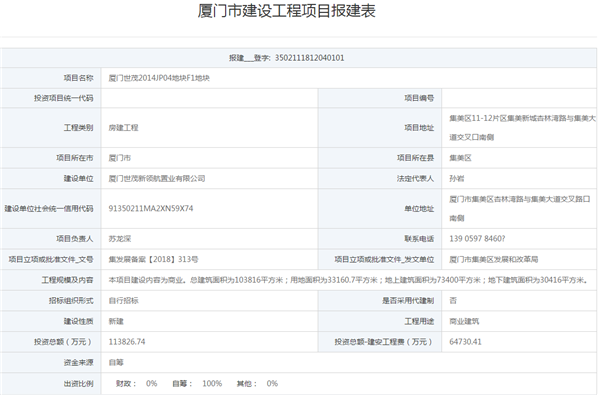Click the project address starting with 集美区11-12片区

point(523,128)
